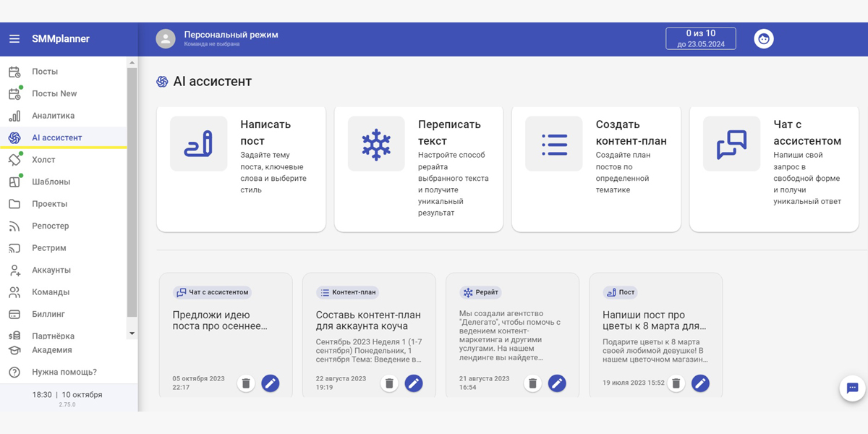Open the hamburger menu next to SMMplanner
Image resolution: width=868 pixels, height=434 pixels.
(x=14, y=39)
